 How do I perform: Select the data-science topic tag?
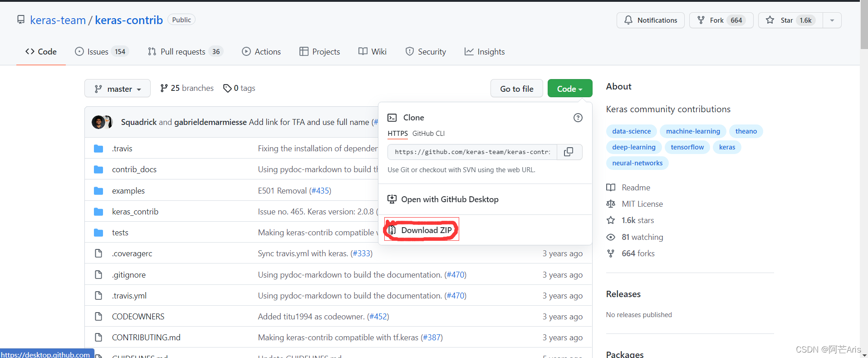[631, 131]
